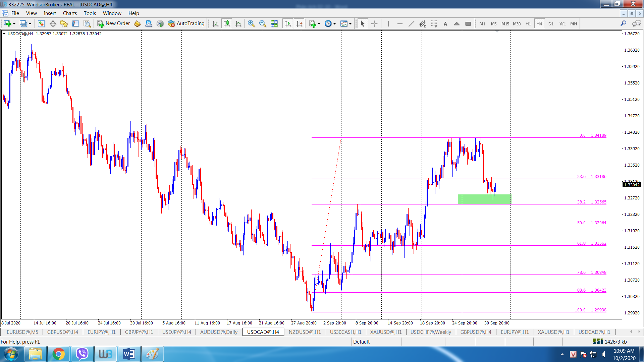
Task: Toggle Auto Scroll chart icon
Action: tap(288, 23)
